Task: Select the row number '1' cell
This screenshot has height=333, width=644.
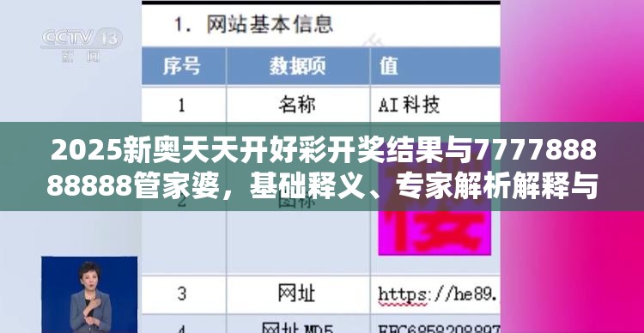Action: click(x=183, y=105)
